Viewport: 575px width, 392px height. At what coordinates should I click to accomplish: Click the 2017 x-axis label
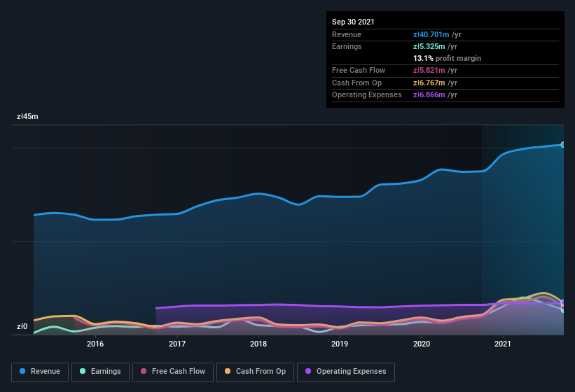coord(176,344)
